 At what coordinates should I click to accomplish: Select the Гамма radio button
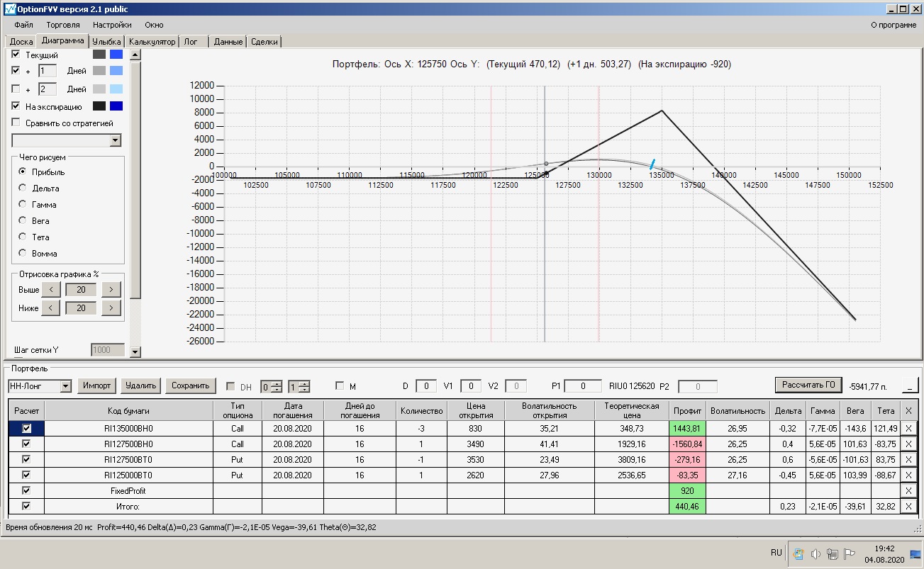[23, 204]
